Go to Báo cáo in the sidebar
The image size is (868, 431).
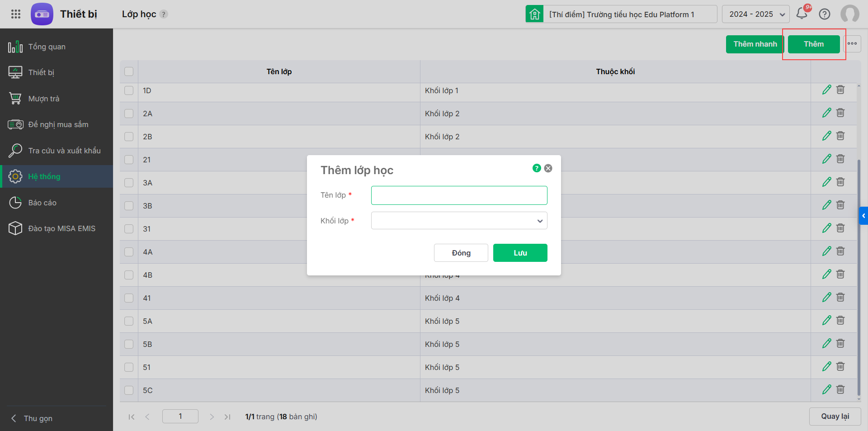42,203
